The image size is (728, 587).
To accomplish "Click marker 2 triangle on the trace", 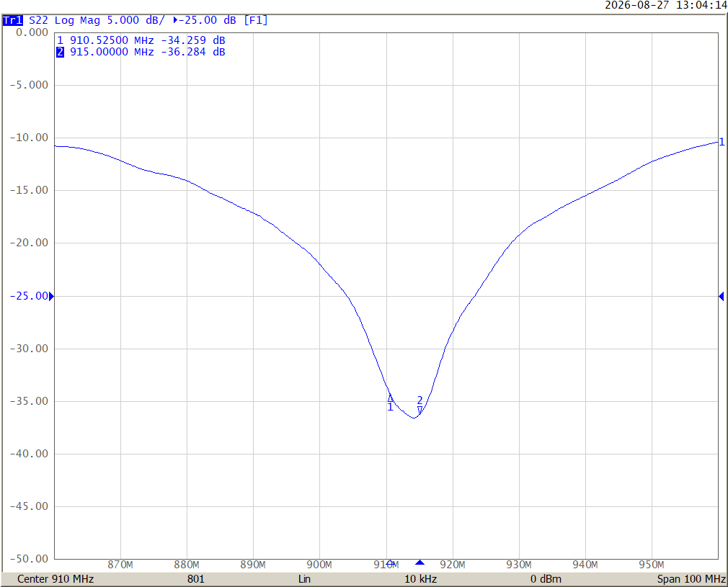I will pyautogui.click(x=420, y=411).
